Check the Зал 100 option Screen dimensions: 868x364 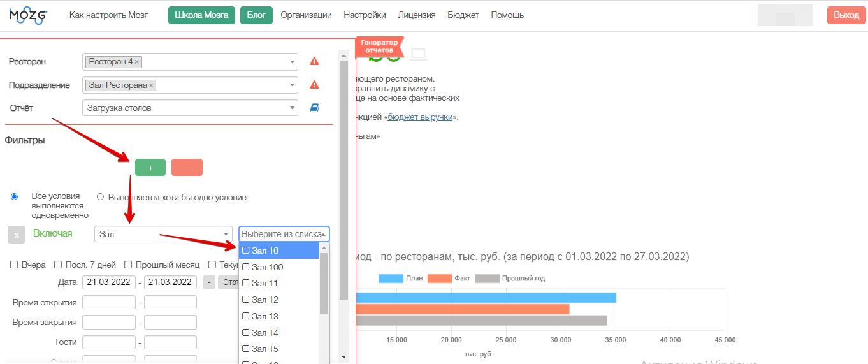[x=246, y=267]
